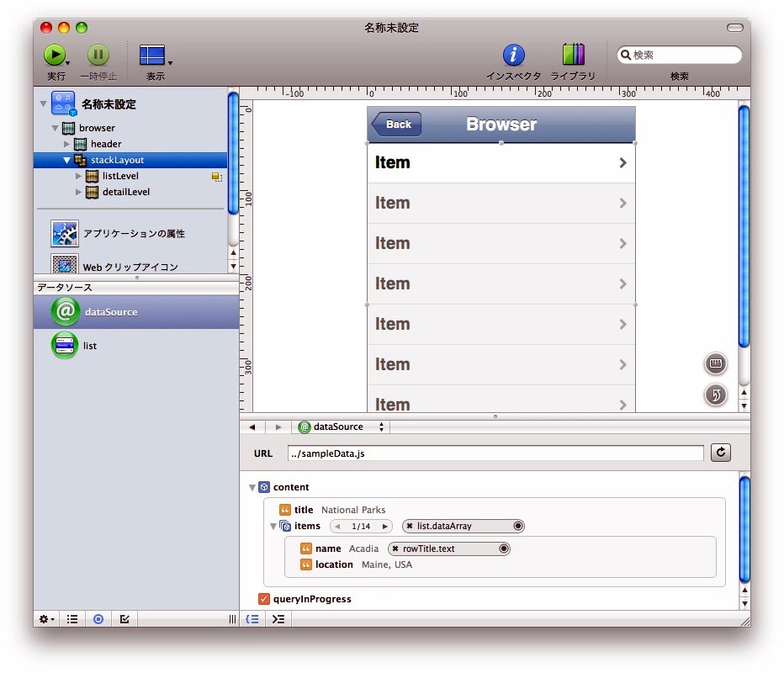784x673 pixels.
Task: Select listLevel in the navigator tree
Action: 119,176
